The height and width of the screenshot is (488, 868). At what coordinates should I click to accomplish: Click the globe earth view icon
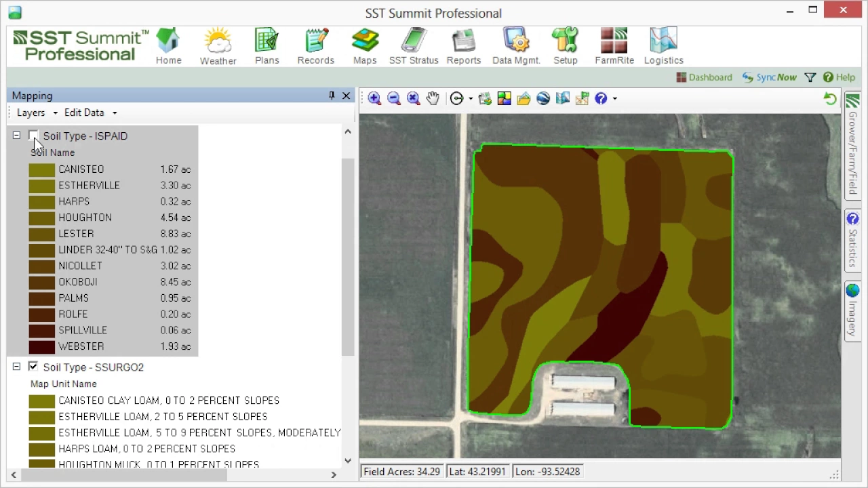coord(543,99)
